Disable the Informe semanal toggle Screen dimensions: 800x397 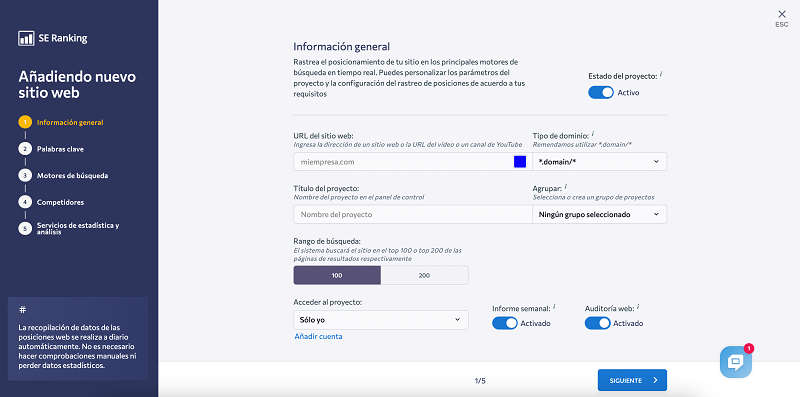[505, 323]
